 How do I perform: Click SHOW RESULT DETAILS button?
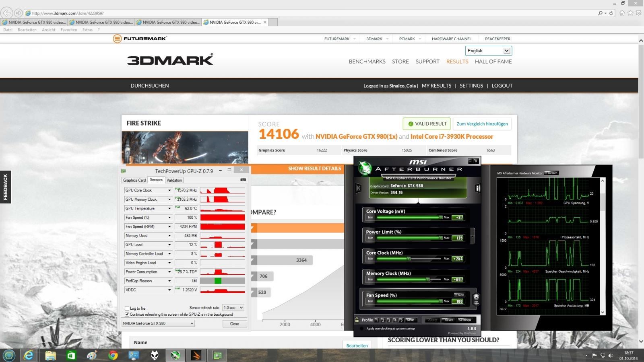coord(314,169)
